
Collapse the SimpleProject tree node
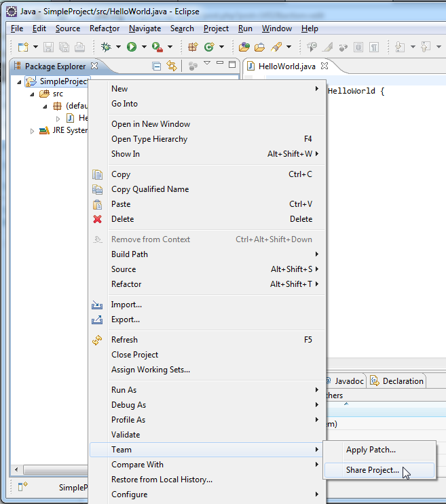[19, 82]
